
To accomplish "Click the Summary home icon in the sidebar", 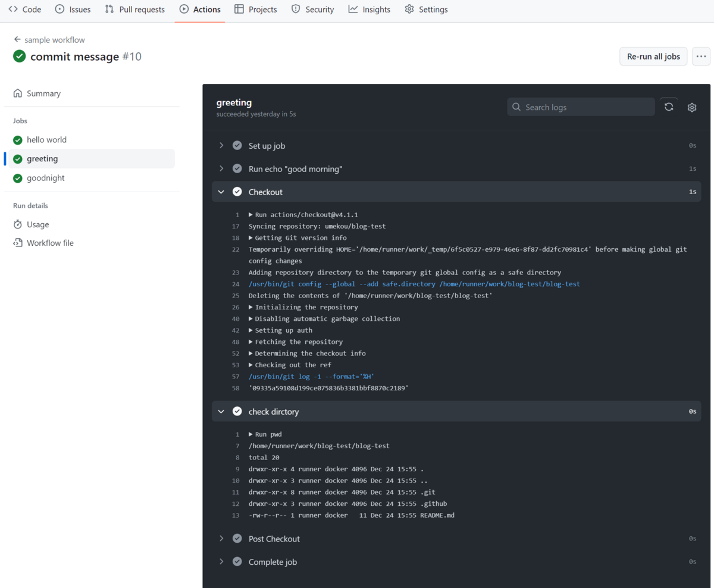I will 18,93.
